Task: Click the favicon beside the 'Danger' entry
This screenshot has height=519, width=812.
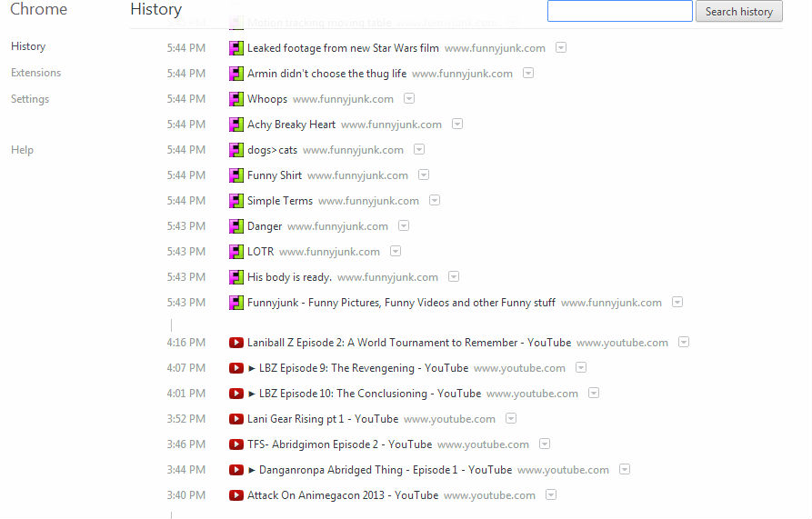Action: [236, 226]
